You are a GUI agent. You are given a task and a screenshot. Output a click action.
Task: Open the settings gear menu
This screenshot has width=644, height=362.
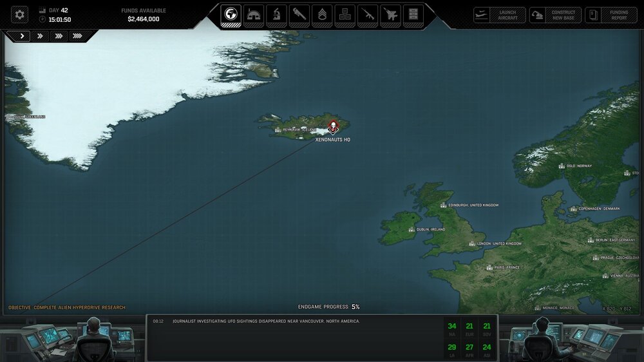pos(19,15)
